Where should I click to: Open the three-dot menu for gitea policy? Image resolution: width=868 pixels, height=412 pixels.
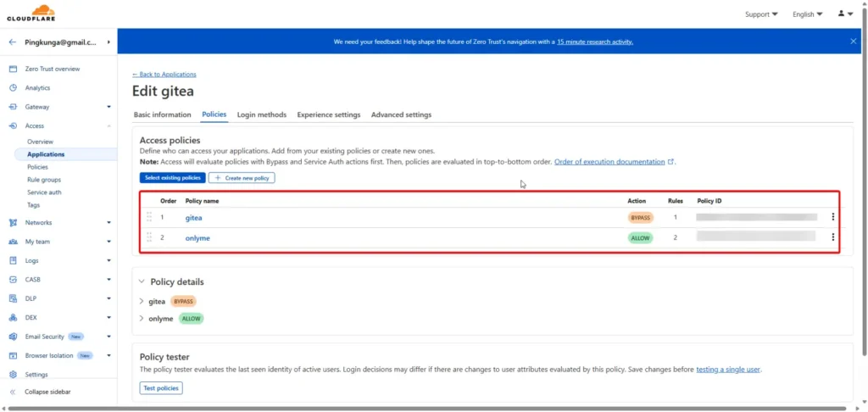(x=832, y=217)
